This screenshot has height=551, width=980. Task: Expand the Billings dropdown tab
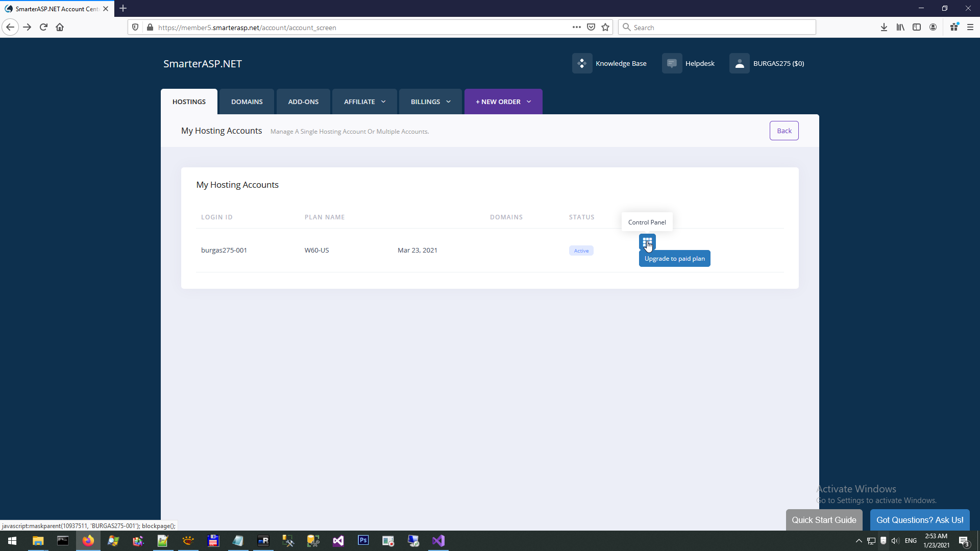[430, 102]
